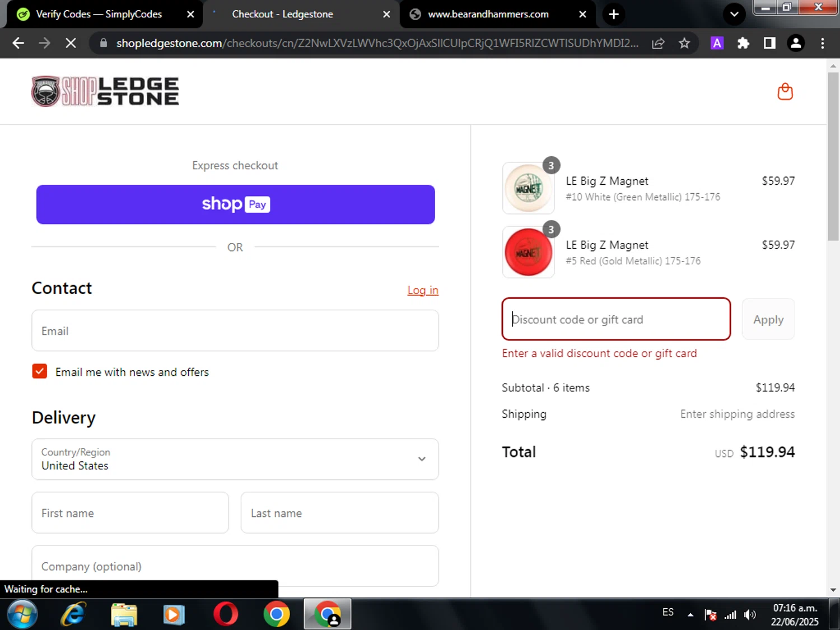Switch to www.bearandhammers.com tab
The width and height of the screenshot is (840, 630).
(488, 14)
